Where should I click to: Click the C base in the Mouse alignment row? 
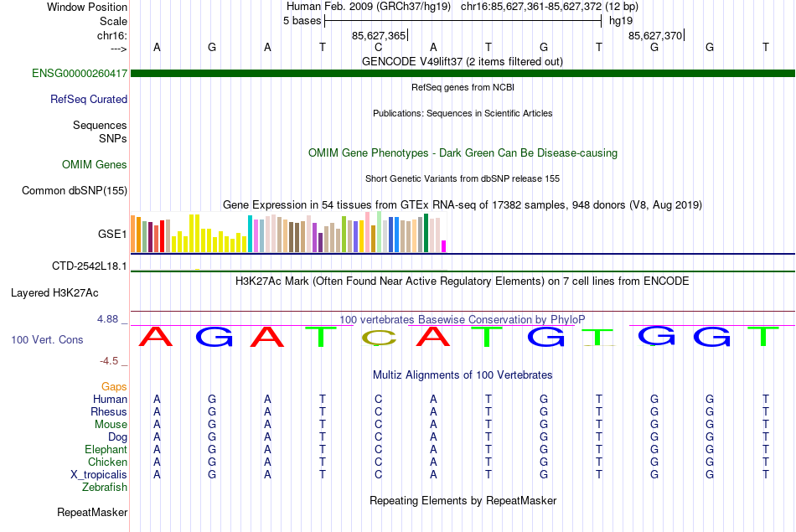coord(378,425)
